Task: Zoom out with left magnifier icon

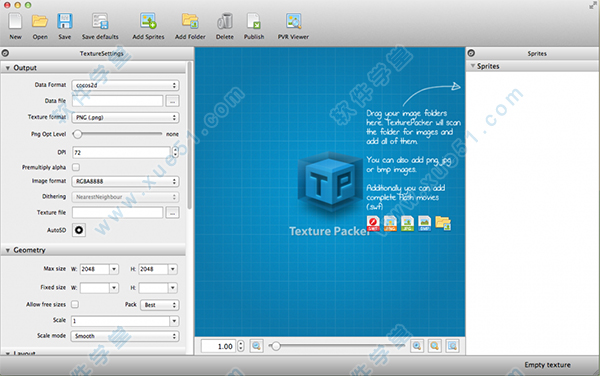Action: click(256, 346)
